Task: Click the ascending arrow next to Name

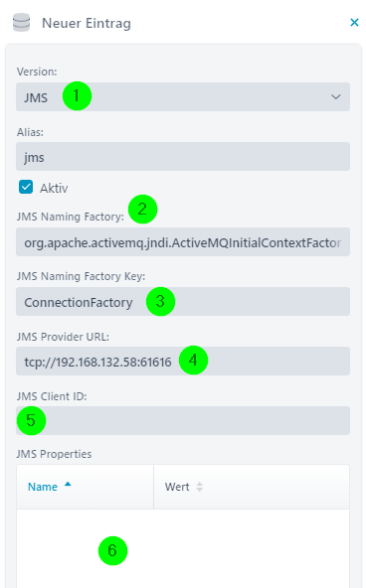Action: click(68, 484)
